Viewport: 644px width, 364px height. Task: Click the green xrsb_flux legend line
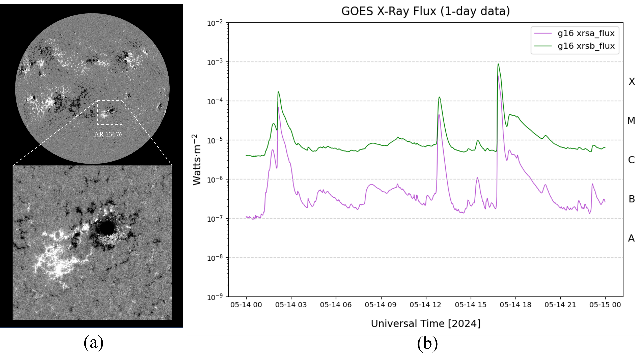click(543, 46)
